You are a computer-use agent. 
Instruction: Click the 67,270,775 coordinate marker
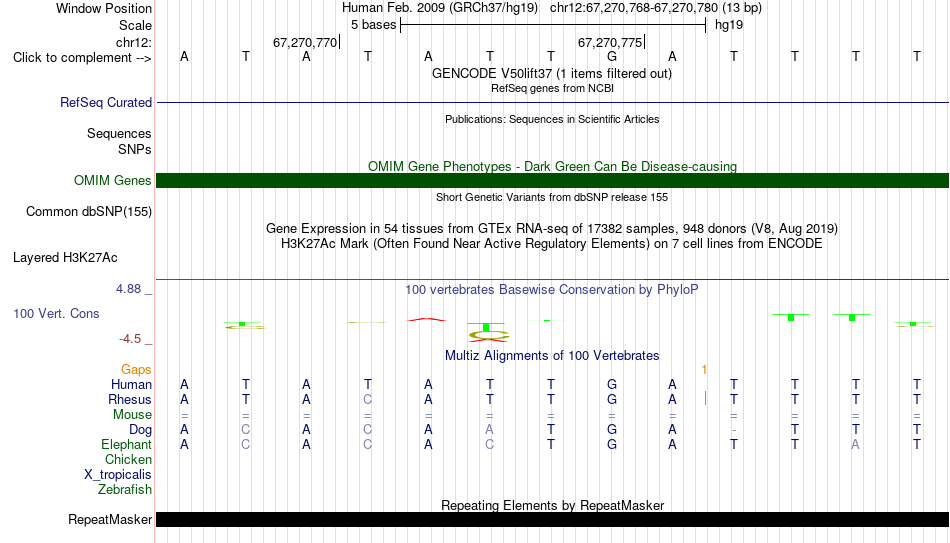610,42
